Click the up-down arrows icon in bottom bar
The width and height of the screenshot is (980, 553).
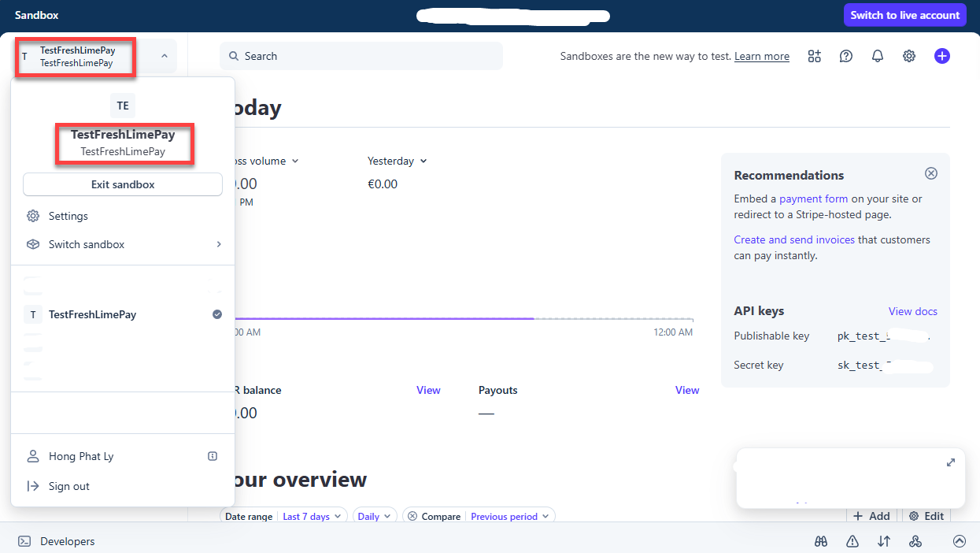pos(884,541)
